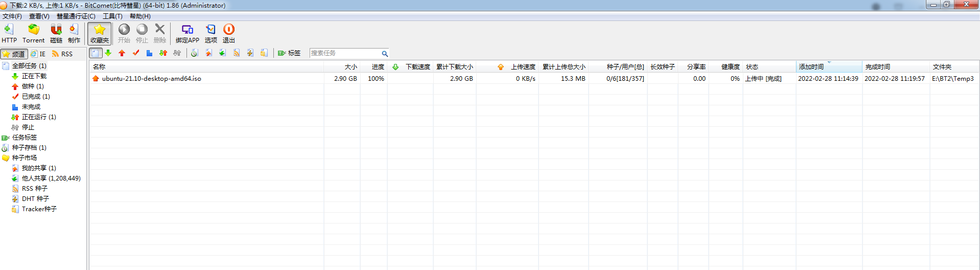This screenshot has width=980, height=270.
Task: Click in the 搜索任务 search field
Action: pos(345,53)
